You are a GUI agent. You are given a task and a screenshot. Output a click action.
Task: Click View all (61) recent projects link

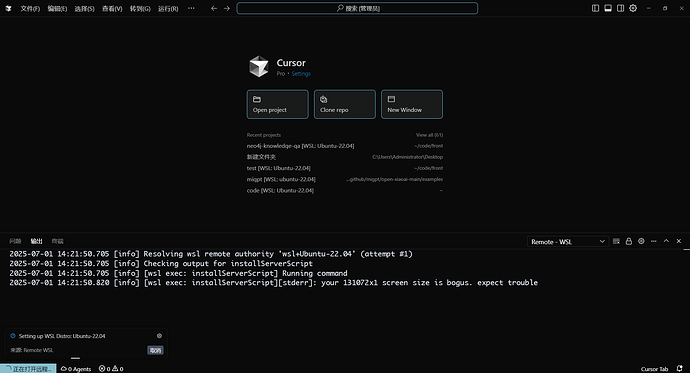pyautogui.click(x=429, y=135)
